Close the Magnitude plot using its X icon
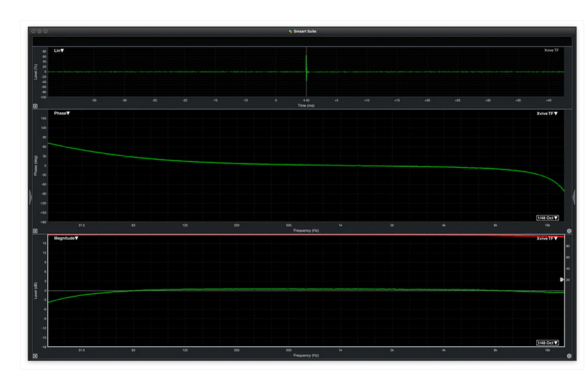The width and height of the screenshot is (588, 376). pos(35,356)
